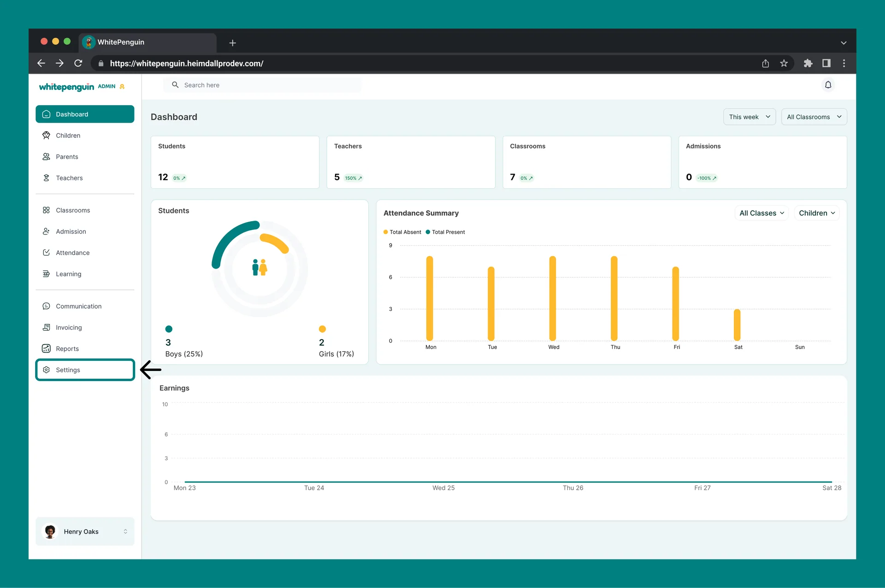Click the Parents people icon

click(46, 156)
